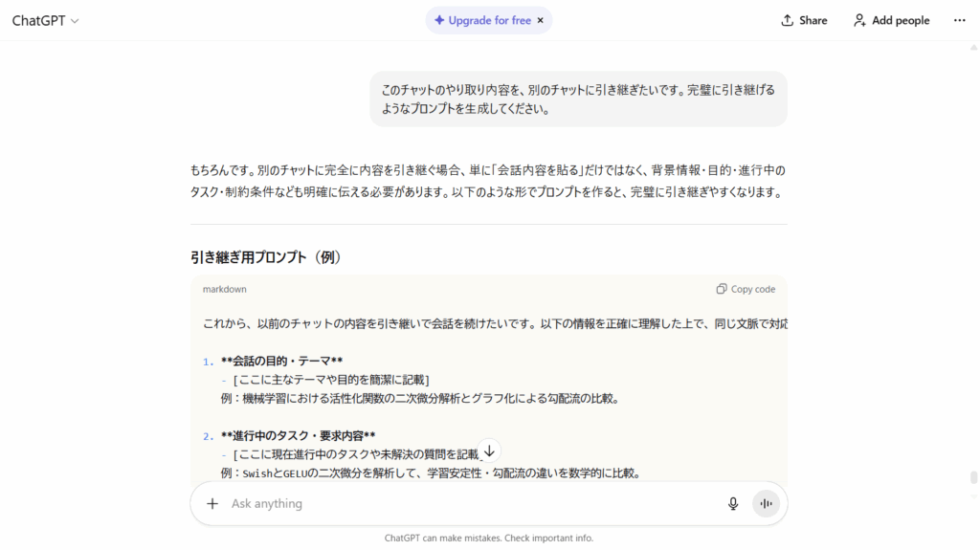
Task: Click the 引き継ぎ用プロンプト（例） heading
Action: point(266,257)
